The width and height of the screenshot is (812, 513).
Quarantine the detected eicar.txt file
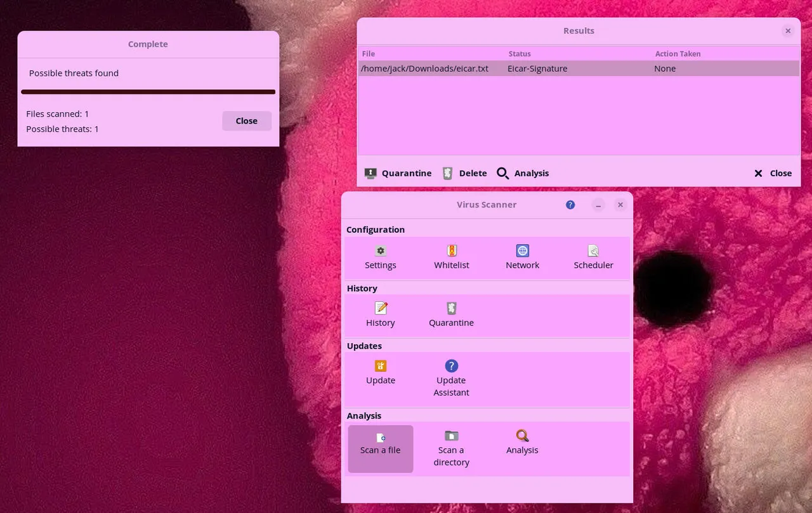pyautogui.click(x=398, y=173)
